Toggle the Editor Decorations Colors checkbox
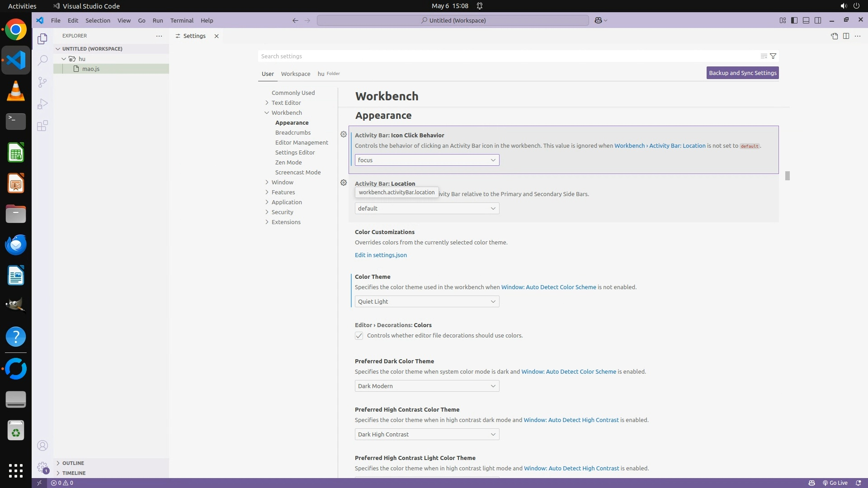This screenshot has width=868, height=488. (x=359, y=336)
